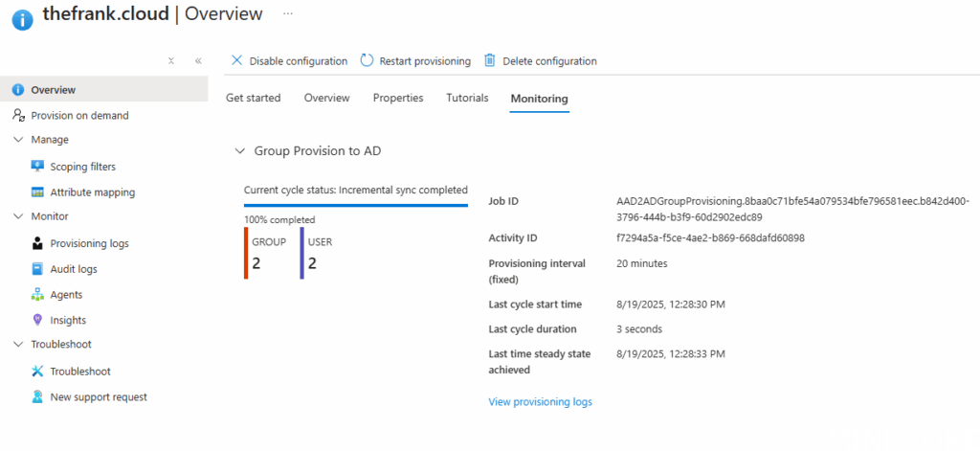This screenshot has width=980, height=451.
Task: Collapse the Group Provision to AD section
Action: click(x=238, y=151)
